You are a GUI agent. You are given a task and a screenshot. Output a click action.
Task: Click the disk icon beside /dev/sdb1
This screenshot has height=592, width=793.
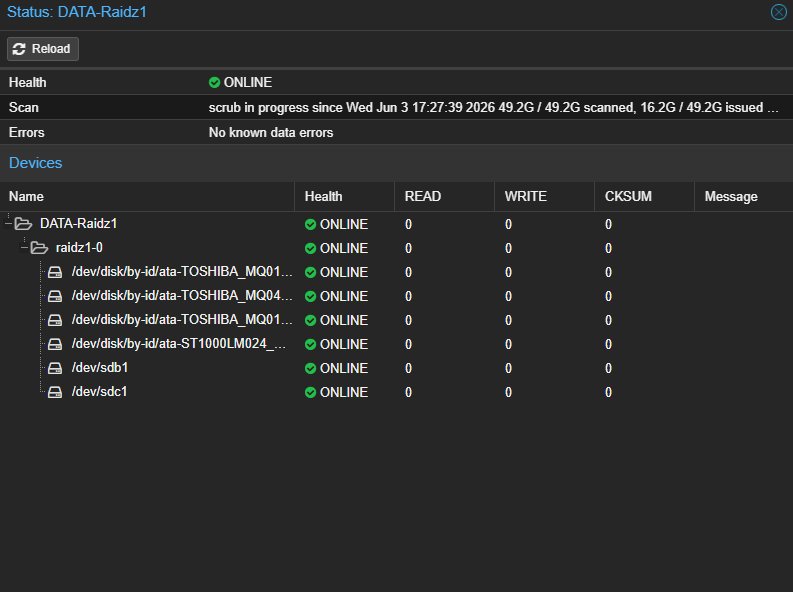pyautogui.click(x=55, y=368)
